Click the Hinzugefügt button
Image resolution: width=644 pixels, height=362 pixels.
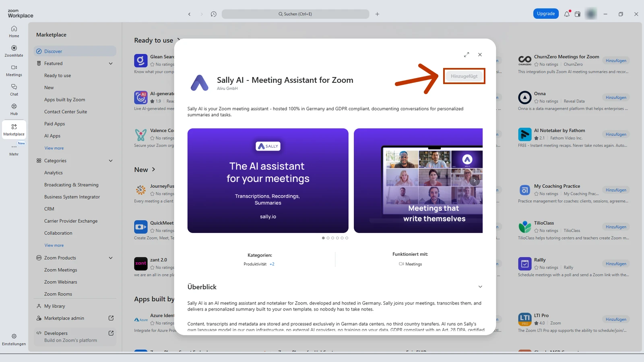pos(464,76)
